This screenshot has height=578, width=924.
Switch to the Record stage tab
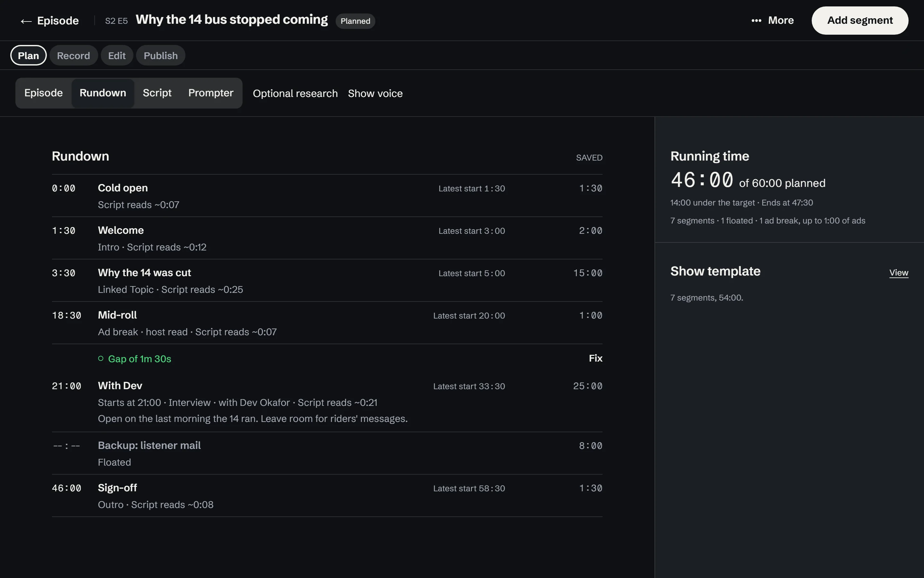tap(73, 56)
